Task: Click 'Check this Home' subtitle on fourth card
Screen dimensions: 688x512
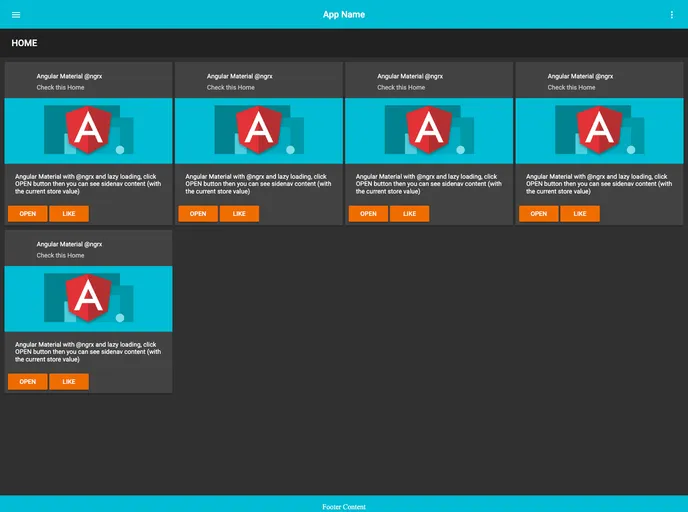Action: coord(571,87)
